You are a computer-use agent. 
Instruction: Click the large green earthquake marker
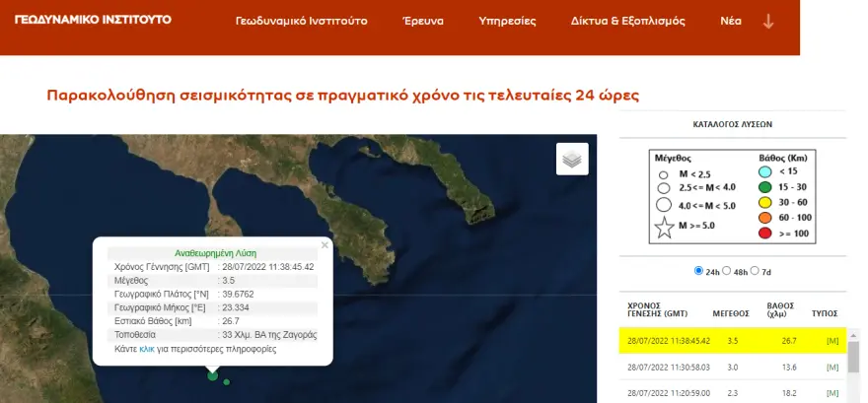click(212, 374)
